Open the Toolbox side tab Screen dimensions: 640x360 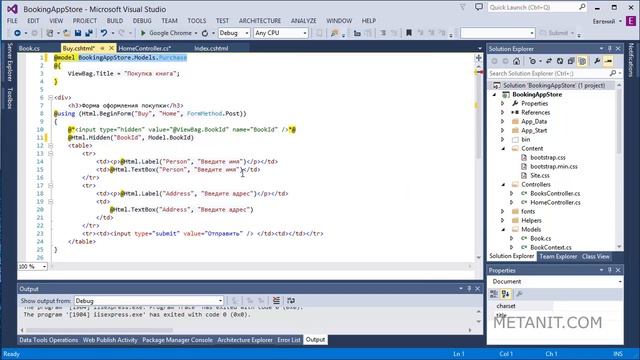tap(10, 98)
